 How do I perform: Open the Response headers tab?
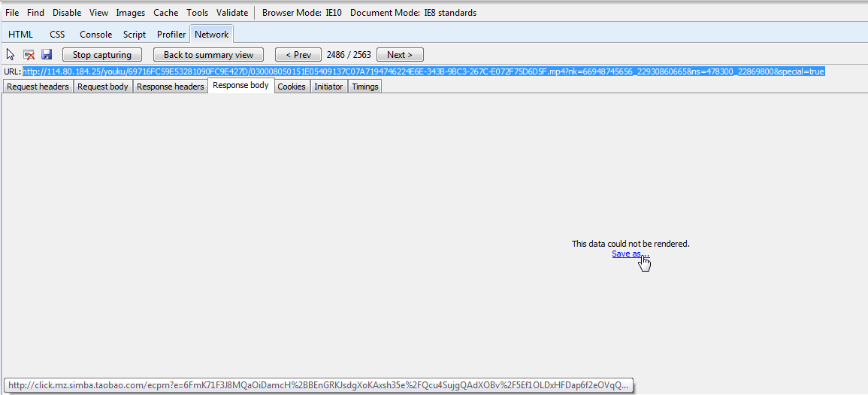tap(171, 87)
